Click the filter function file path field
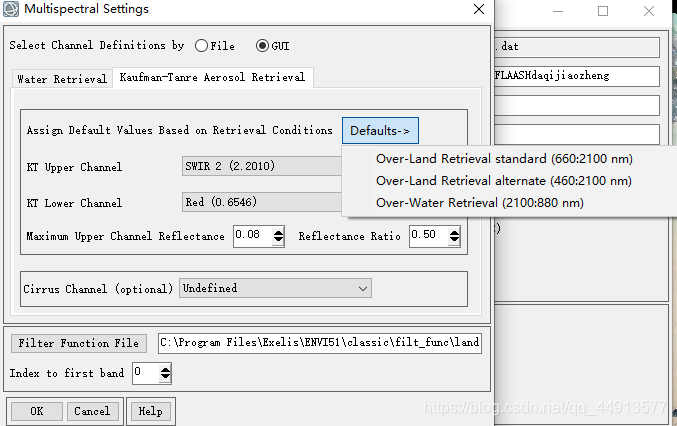The height and width of the screenshot is (426, 677). (320, 343)
